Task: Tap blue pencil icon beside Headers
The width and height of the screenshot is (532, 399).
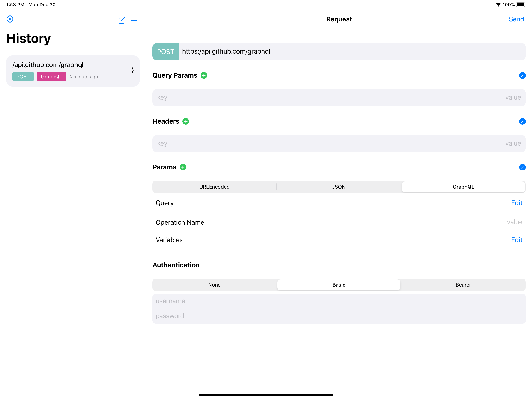Action: (522, 121)
